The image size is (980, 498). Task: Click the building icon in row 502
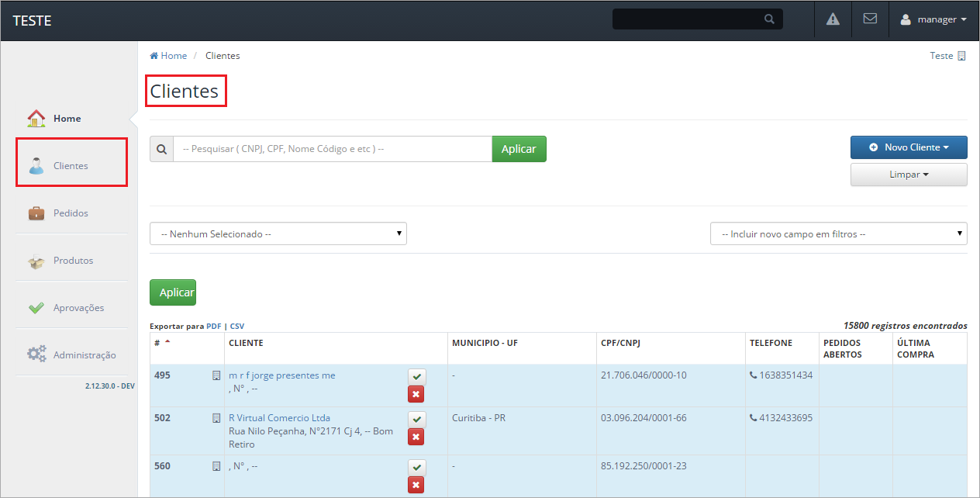click(216, 418)
